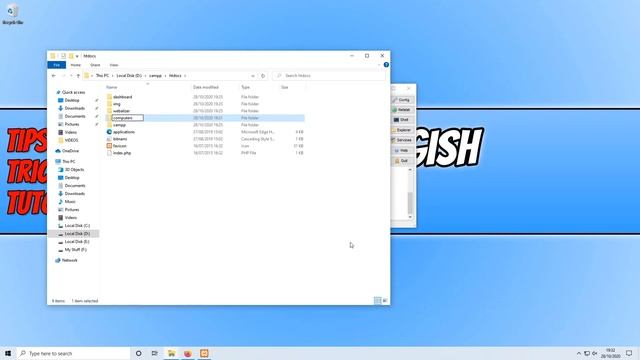Select the bitnami CSS file icon
The image size is (640, 360).
pos(109,139)
